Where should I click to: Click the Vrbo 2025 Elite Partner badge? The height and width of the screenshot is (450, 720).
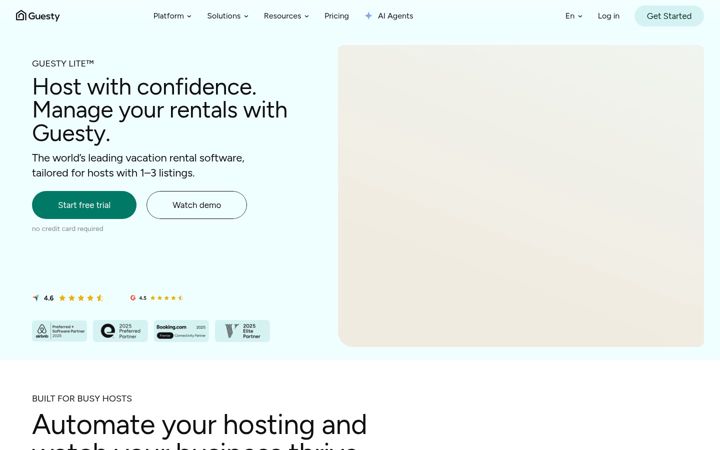click(242, 331)
